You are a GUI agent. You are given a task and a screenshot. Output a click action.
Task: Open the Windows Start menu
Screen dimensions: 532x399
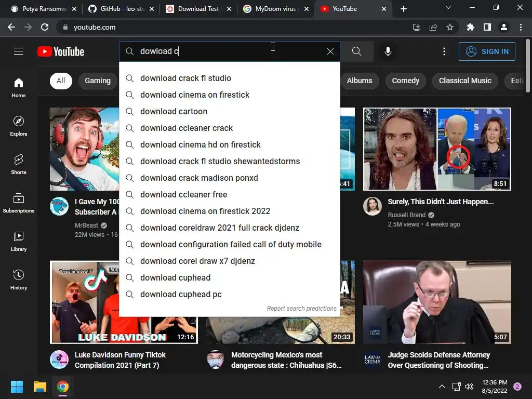tap(17, 387)
